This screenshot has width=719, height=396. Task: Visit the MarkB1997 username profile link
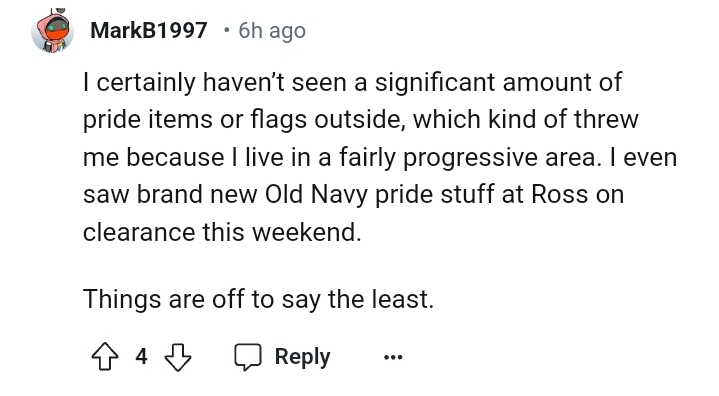pyautogui.click(x=149, y=31)
